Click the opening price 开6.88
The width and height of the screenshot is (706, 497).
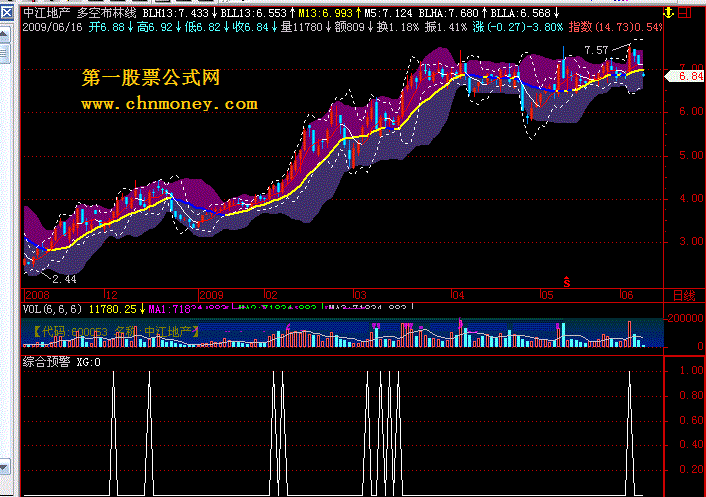point(106,27)
